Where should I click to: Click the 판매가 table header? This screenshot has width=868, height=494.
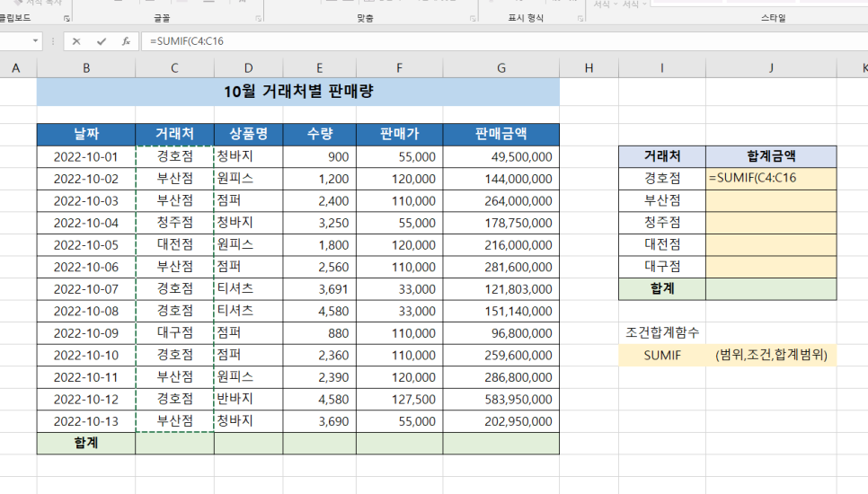tap(399, 135)
